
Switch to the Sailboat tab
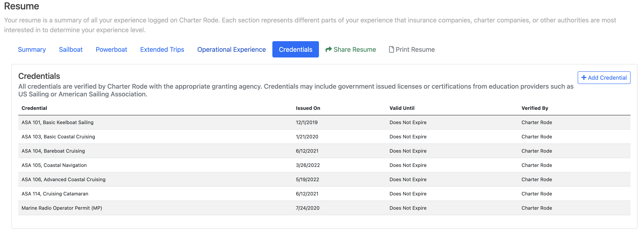[x=71, y=49]
